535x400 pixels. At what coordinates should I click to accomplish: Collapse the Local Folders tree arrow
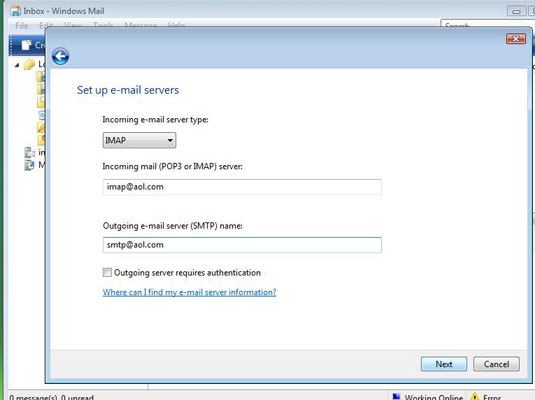click(17, 65)
